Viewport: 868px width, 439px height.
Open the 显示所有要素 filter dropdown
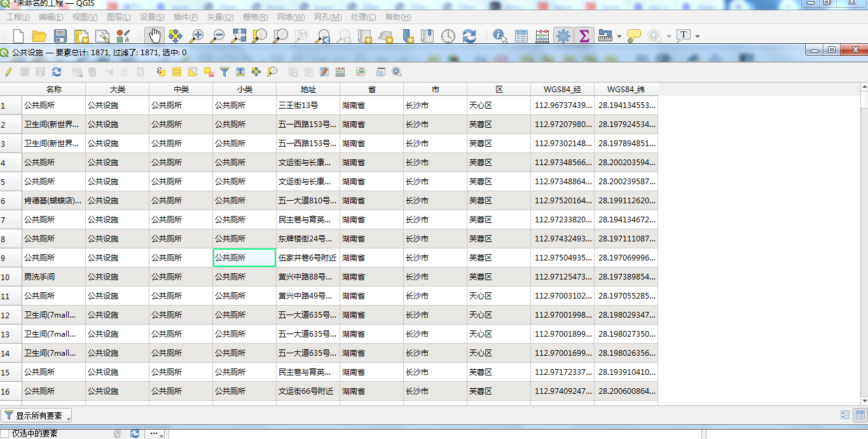click(37, 415)
